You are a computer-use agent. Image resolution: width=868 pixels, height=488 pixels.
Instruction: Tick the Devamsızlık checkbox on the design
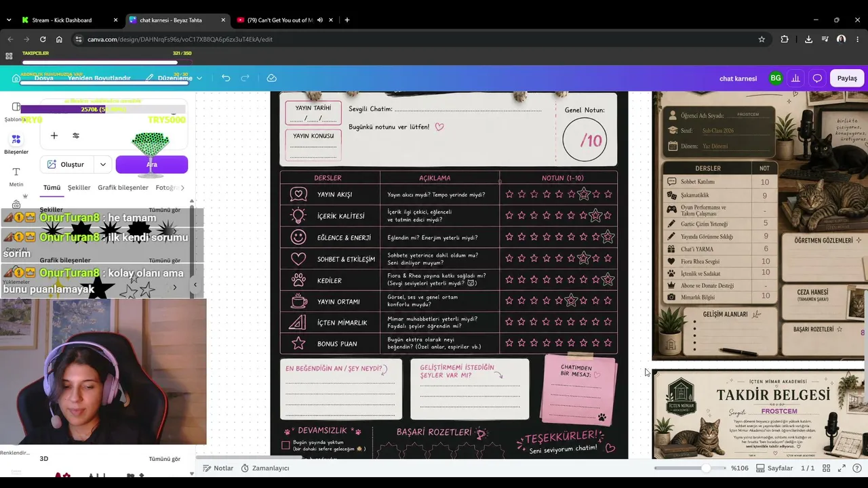tap(285, 445)
